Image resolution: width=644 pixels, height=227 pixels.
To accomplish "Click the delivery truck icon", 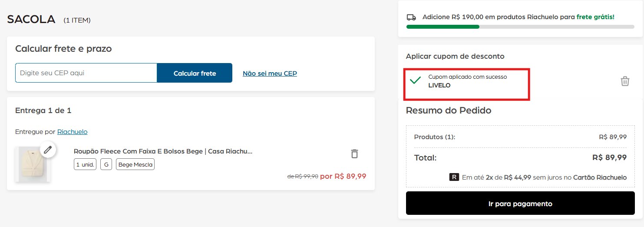I will pyautogui.click(x=411, y=17).
